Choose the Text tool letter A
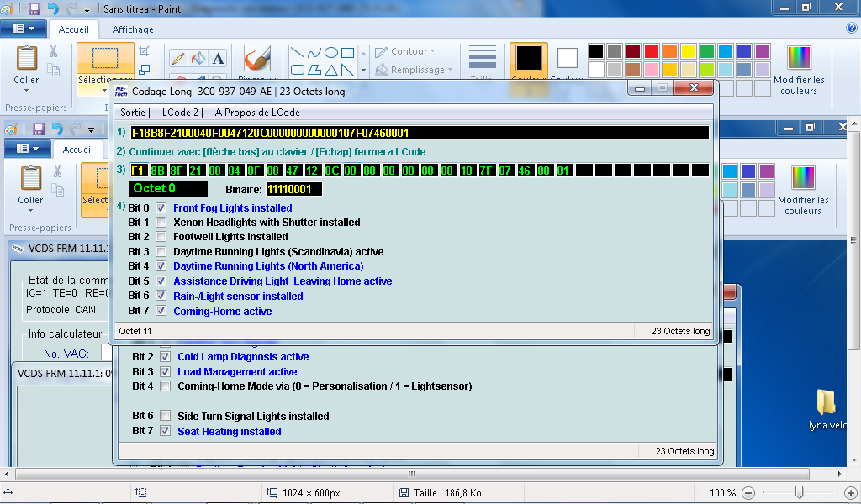The width and height of the screenshot is (861, 504). pyautogui.click(x=218, y=58)
